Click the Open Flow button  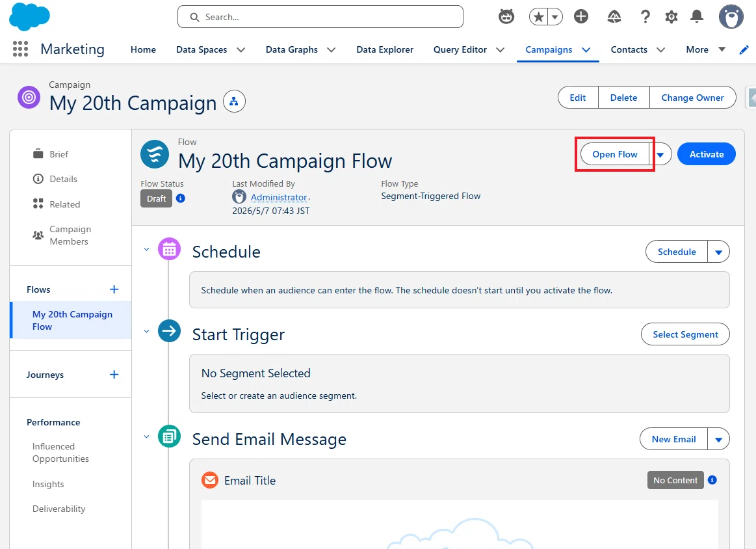click(615, 154)
